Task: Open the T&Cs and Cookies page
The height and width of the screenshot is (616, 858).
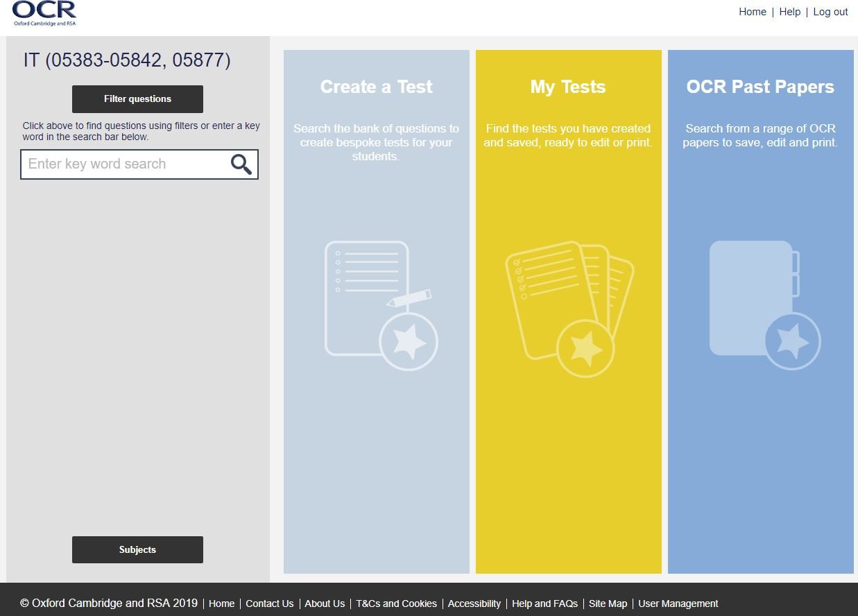Action: (x=396, y=604)
